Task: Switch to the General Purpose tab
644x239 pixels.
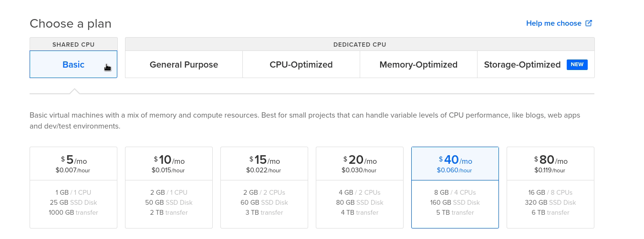Action: click(184, 64)
